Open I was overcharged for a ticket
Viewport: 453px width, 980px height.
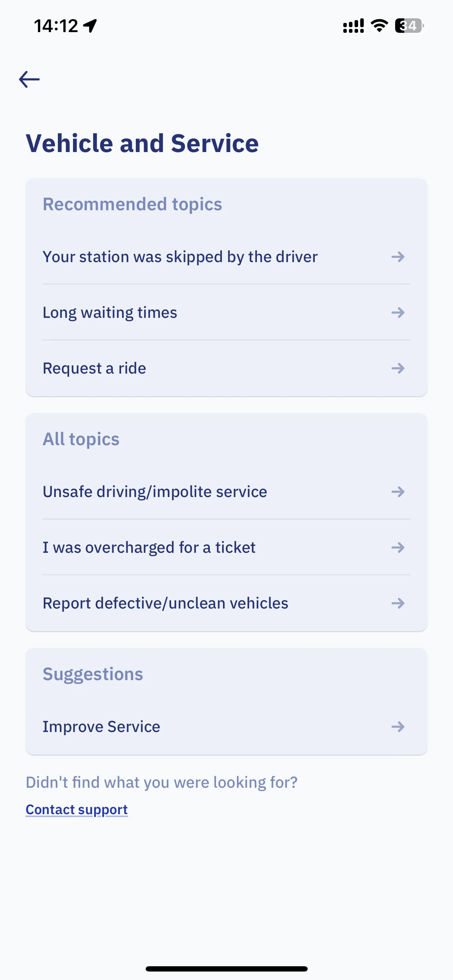226,548
